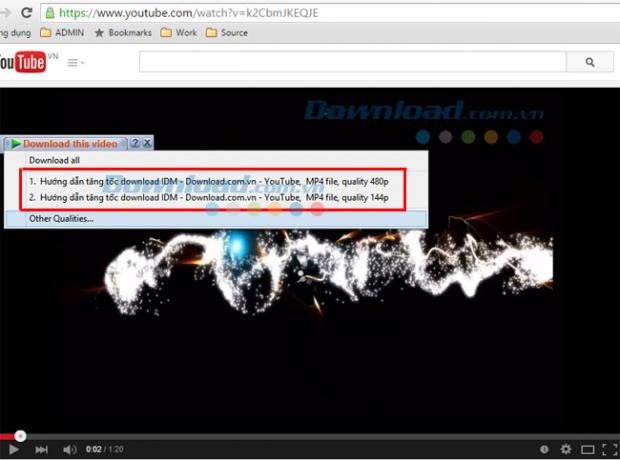Click inside the YouTube search box
This screenshot has height=460, width=620.
click(x=353, y=62)
